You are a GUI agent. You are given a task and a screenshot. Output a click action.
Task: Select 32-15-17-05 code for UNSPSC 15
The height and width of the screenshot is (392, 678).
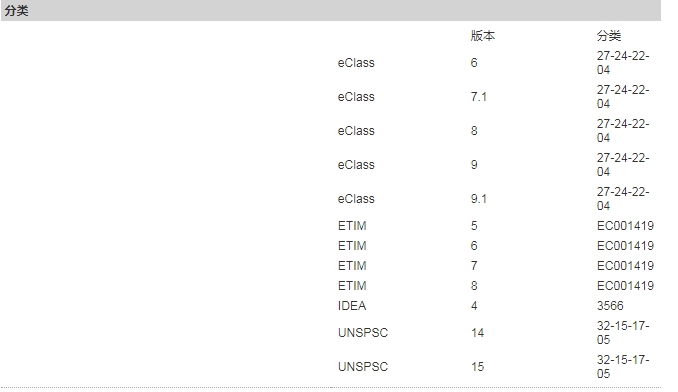pyautogui.click(x=623, y=367)
